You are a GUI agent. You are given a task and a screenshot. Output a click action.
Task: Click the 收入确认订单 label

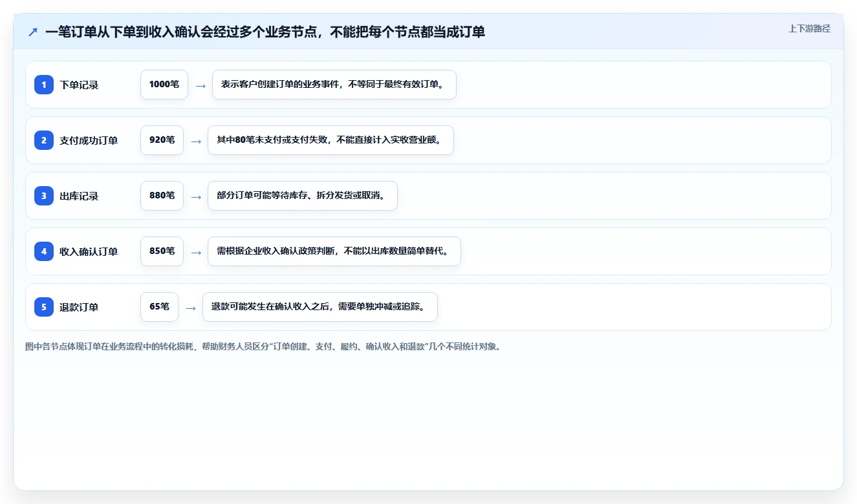[89, 251]
